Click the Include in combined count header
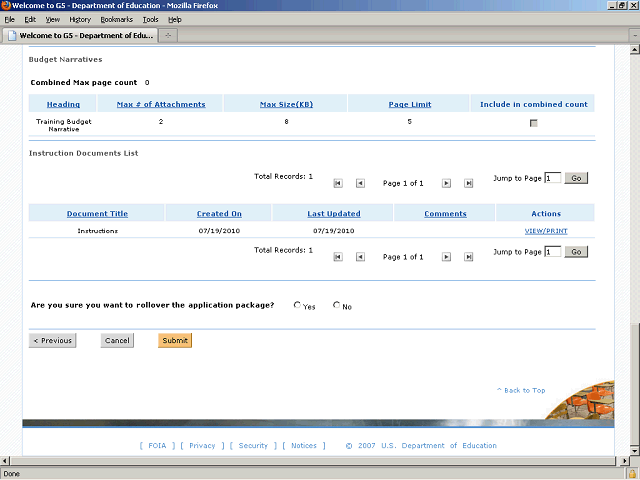640x480 pixels. point(533,104)
